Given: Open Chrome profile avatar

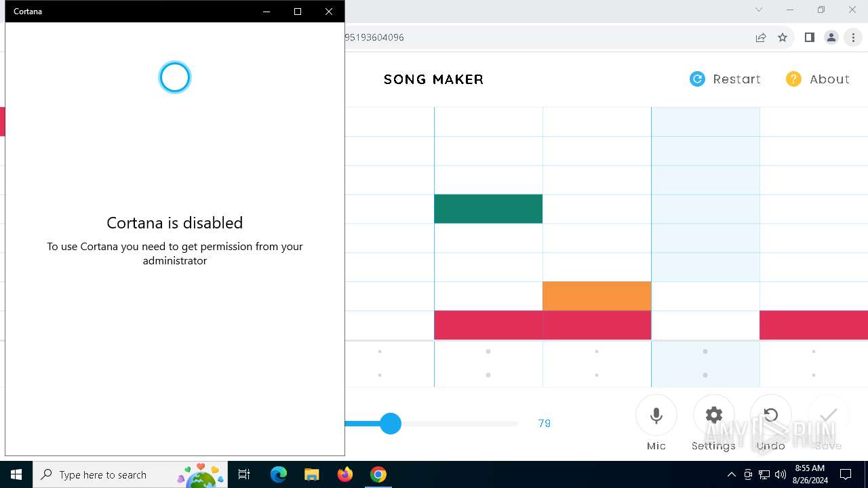Looking at the screenshot, I should point(831,37).
